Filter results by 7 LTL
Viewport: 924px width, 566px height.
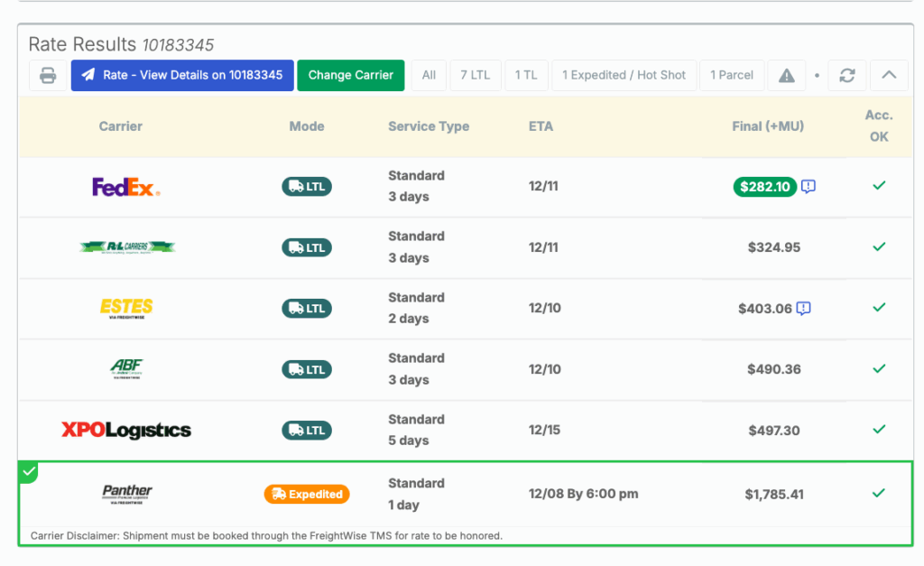click(x=475, y=76)
